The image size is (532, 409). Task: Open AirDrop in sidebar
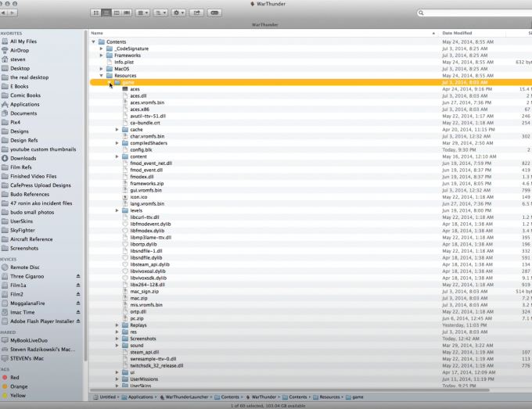(20, 50)
